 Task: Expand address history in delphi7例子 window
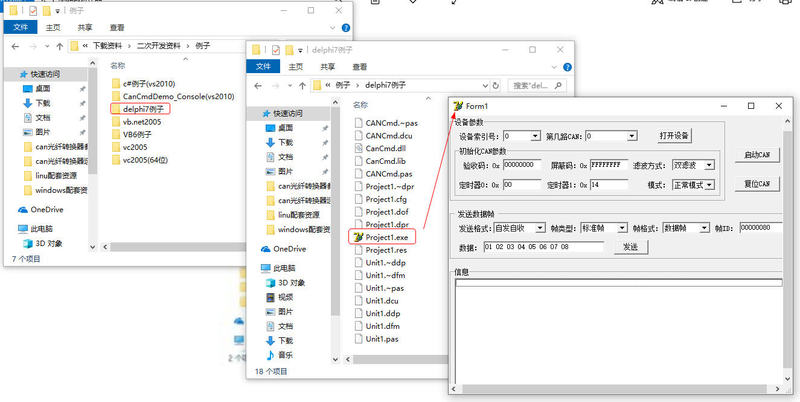pyautogui.click(x=485, y=86)
